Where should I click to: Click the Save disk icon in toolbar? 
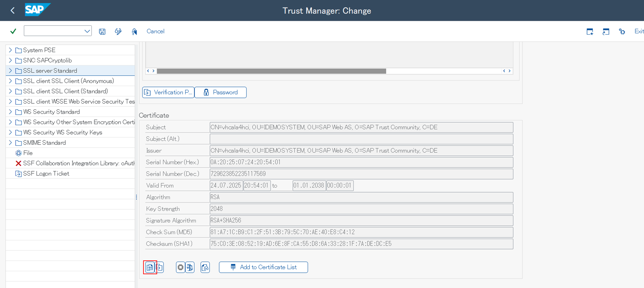(x=102, y=31)
